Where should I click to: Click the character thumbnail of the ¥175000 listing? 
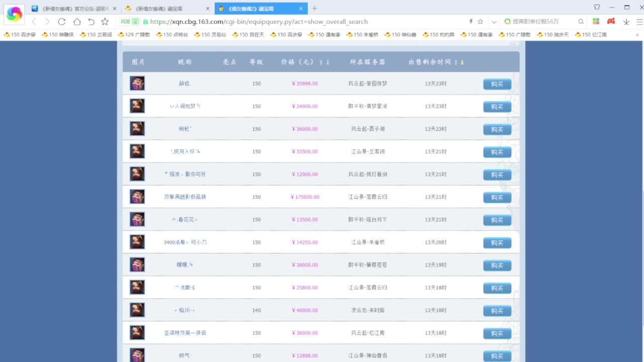pyautogui.click(x=137, y=197)
